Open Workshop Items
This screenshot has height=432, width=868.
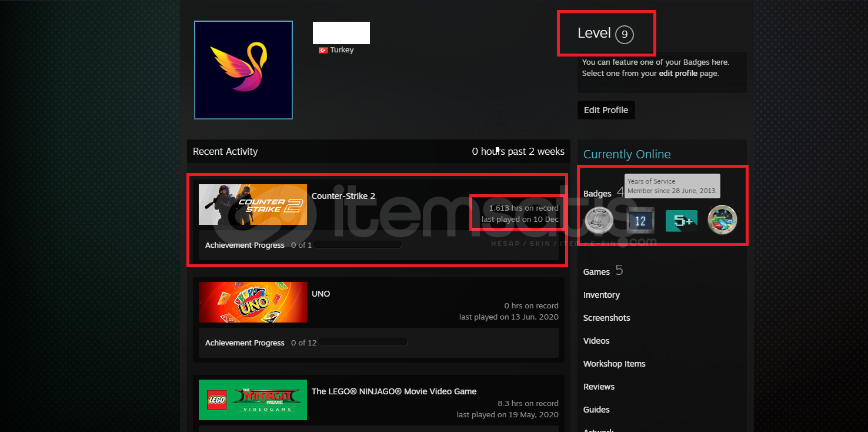tap(615, 364)
